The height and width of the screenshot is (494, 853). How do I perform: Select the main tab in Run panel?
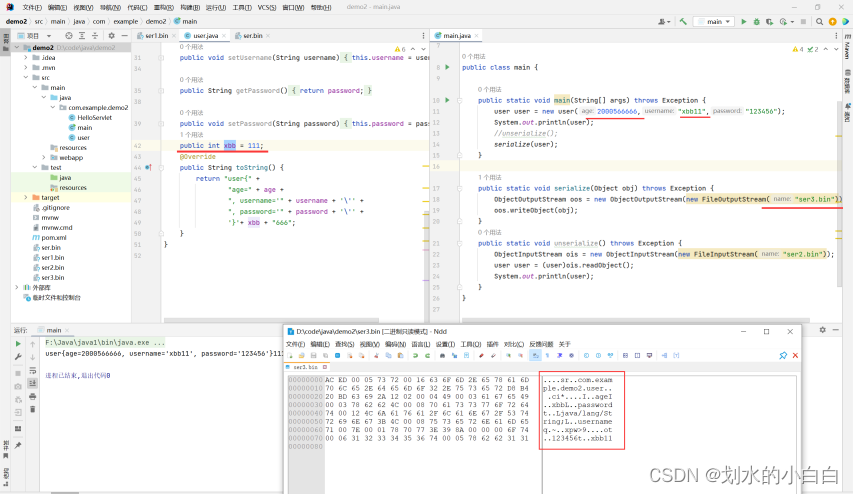tap(53, 330)
